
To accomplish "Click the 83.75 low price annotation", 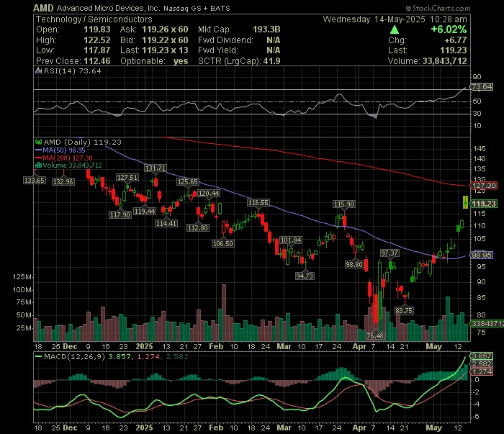I will coord(404,310).
